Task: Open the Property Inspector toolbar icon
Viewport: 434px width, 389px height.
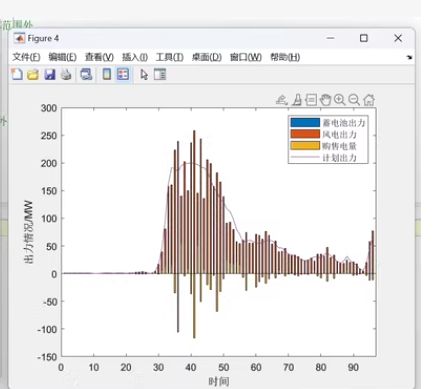Action: pyautogui.click(x=160, y=74)
